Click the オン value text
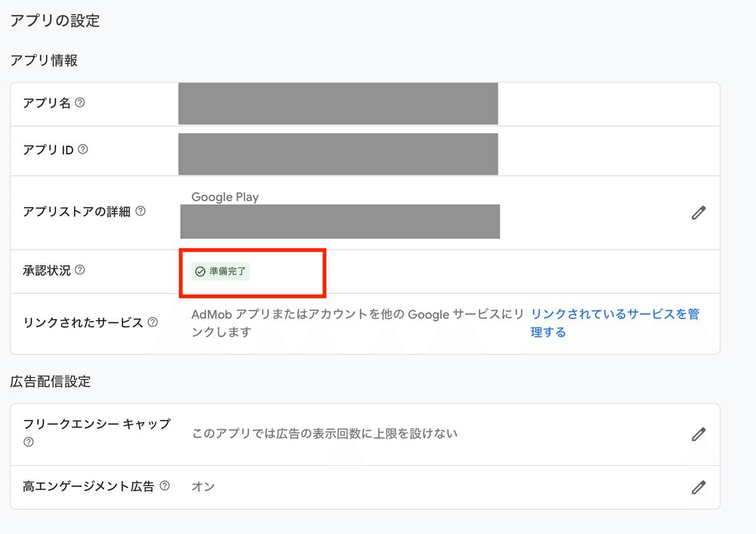 [203, 487]
